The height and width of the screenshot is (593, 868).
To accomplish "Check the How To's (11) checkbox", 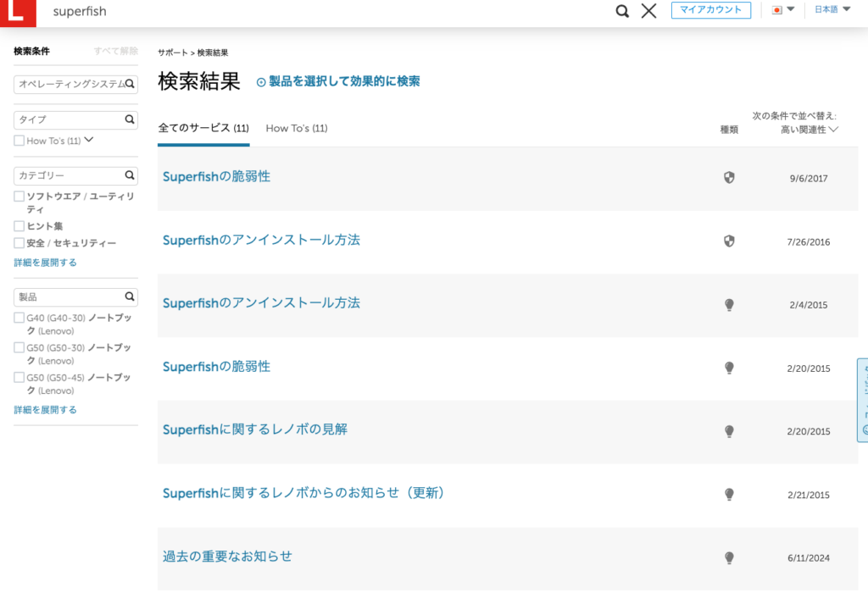I will 19,141.
